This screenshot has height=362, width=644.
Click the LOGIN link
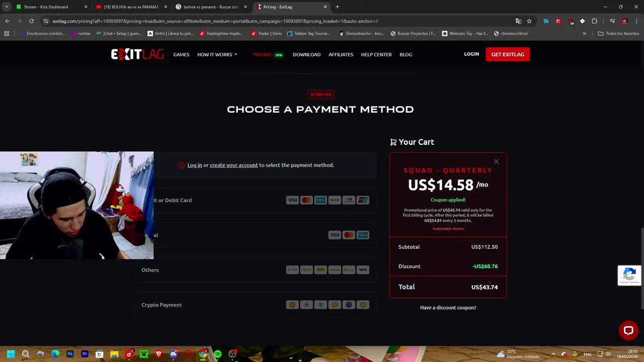(471, 54)
